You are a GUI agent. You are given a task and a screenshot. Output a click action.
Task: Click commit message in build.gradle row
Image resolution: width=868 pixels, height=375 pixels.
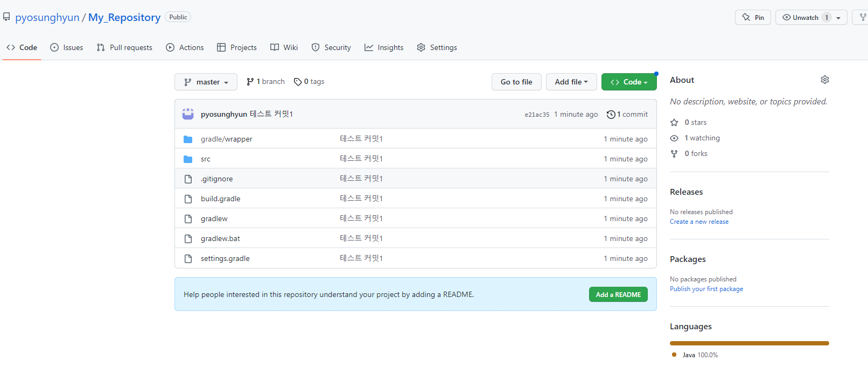click(361, 199)
